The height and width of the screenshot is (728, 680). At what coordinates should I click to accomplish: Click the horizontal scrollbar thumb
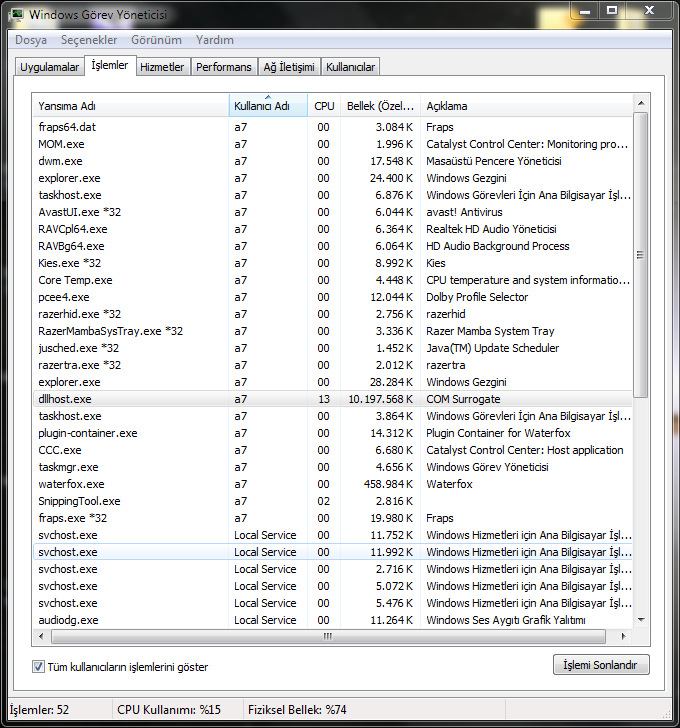coord(328,637)
